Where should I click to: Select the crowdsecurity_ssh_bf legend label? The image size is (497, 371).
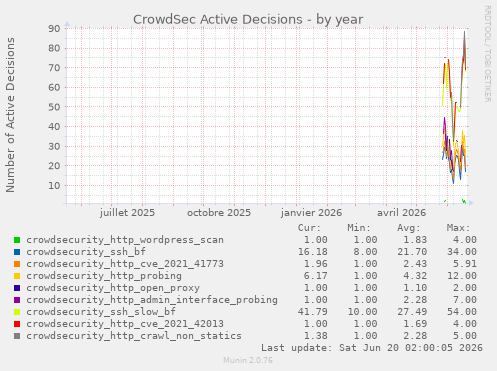pyautogui.click(x=86, y=252)
